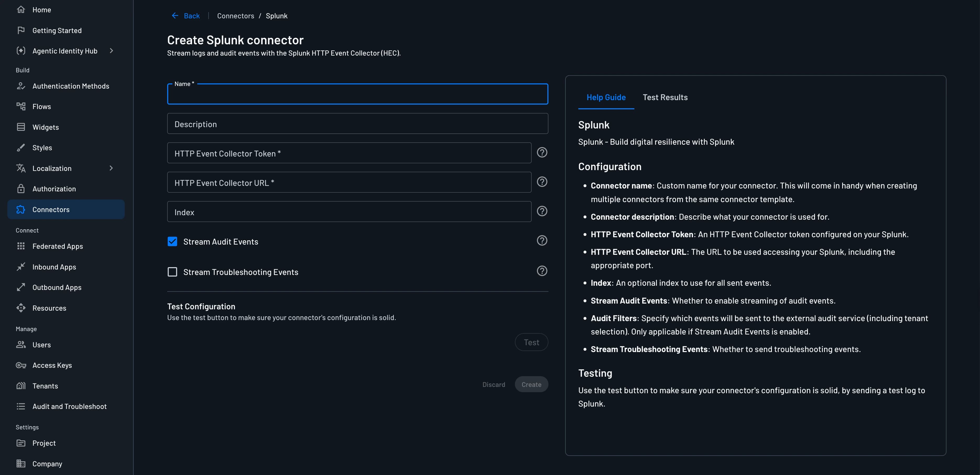Show help for HTTP Event Collector URL
The width and height of the screenshot is (980, 475).
click(x=542, y=182)
